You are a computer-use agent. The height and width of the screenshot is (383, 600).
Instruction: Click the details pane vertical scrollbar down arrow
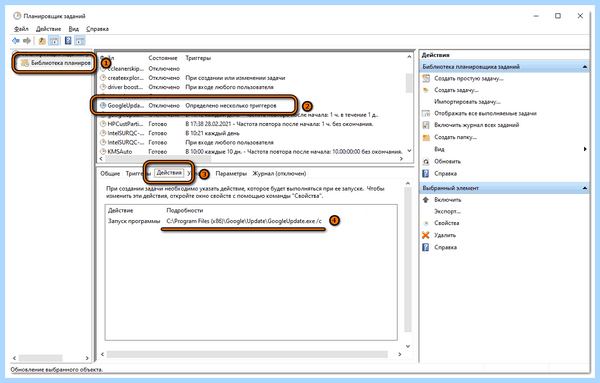point(408,346)
